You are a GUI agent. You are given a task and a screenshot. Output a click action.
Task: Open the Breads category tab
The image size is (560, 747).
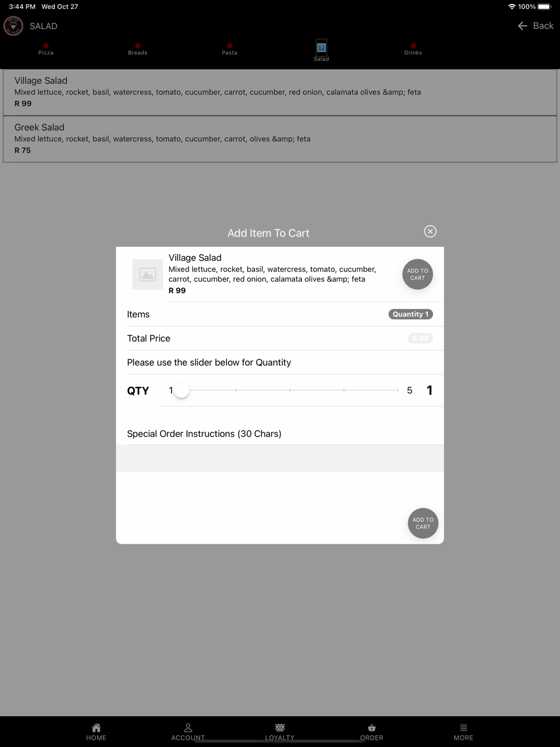click(138, 49)
